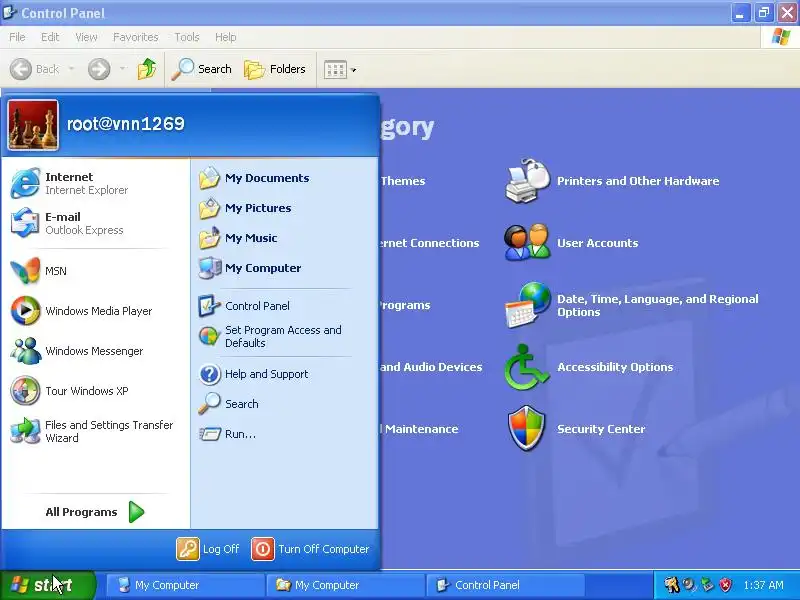Switch to second My Computer taskbar window
The image size is (800, 600).
[x=345, y=585]
